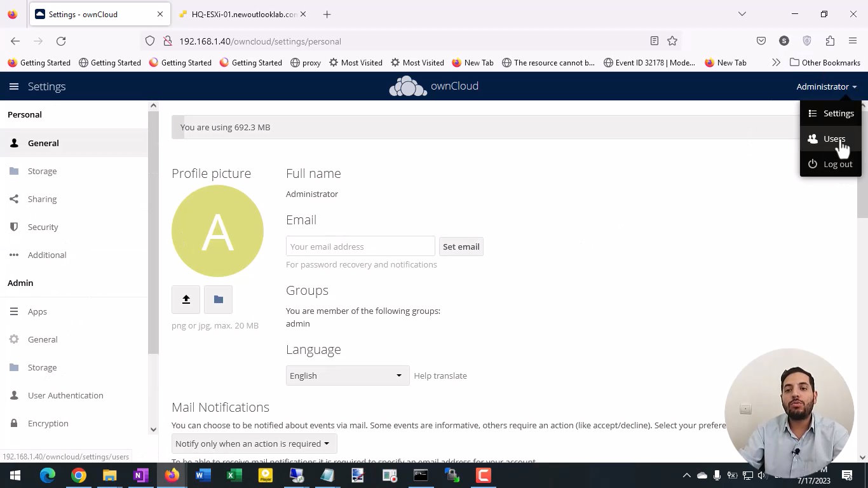Click the Set email button

click(461, 247)
